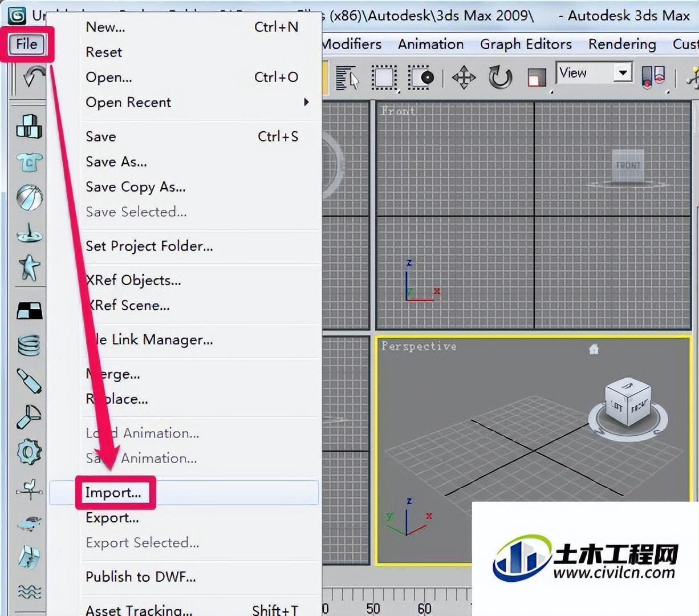Screen dimensions: 699x616
Task: Click the Select by Name icon
Action: coord(347,78)
